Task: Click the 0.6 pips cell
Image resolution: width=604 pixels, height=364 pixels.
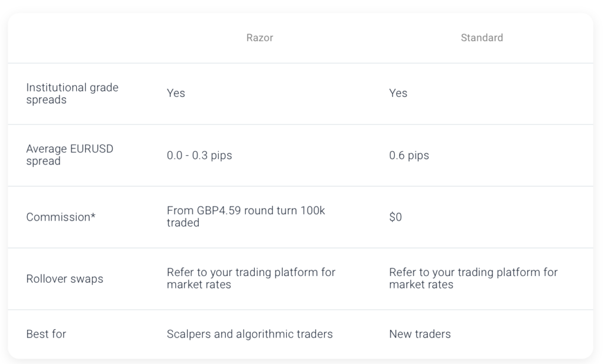Action: [409, 155]
